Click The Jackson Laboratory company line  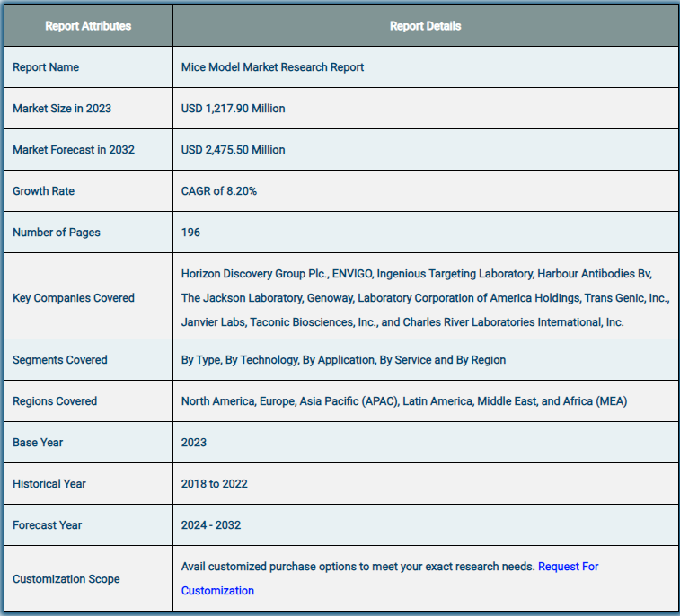pos(426,298)
